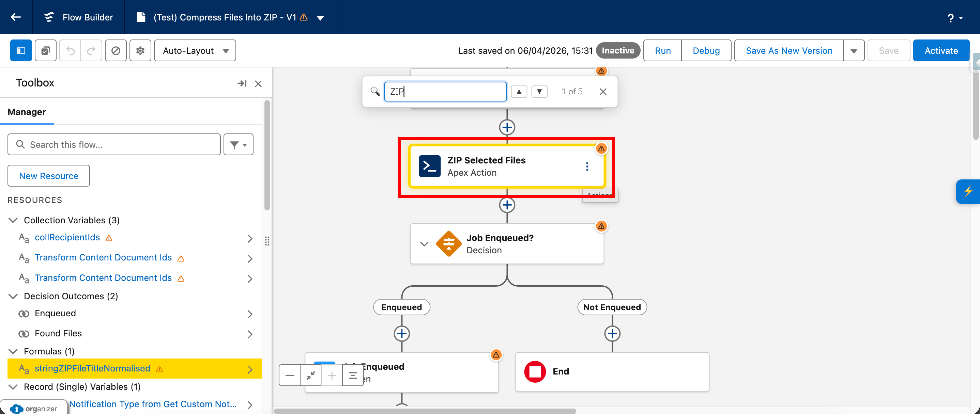Open stringZIPFileTitleNormalised formula details

pos(92,368)
